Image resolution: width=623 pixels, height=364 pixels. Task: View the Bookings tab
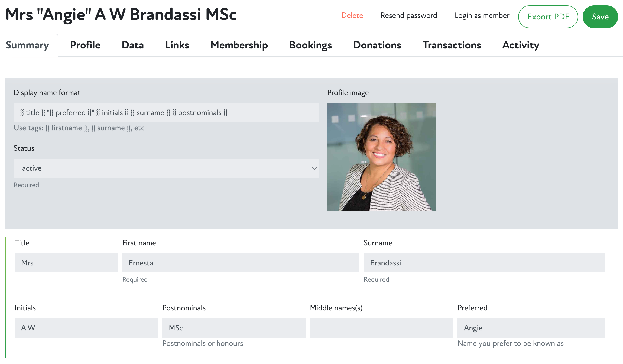tap(310, 45)
